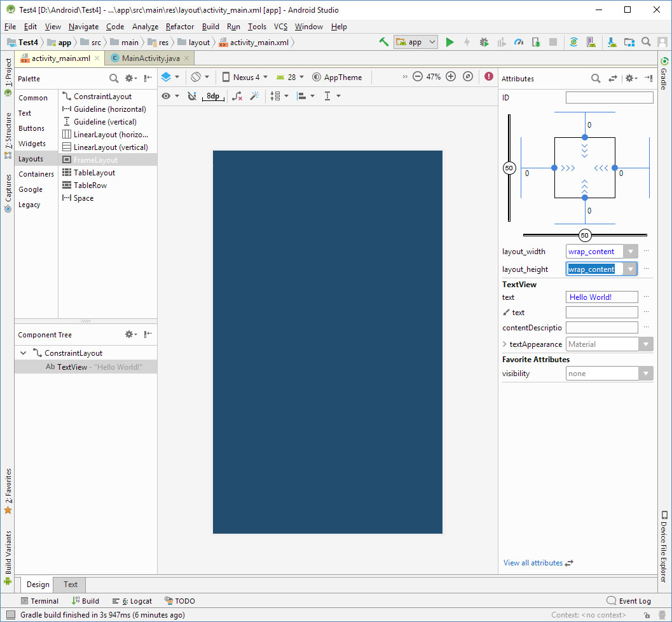Toggle Autoconnect with the magnet icon
The width and height of the screenshot is (672, 622).
[193, 96]
